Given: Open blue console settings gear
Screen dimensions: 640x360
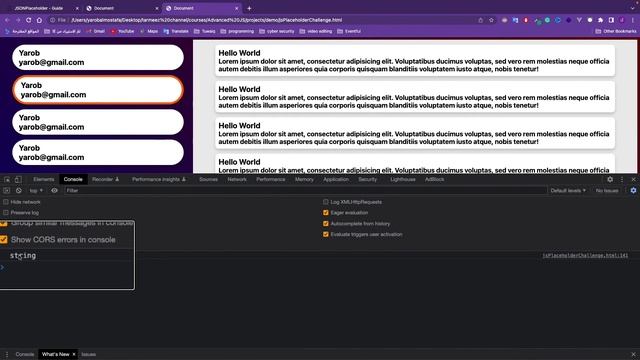Looking at the screenshot, I should click(633, 191).
